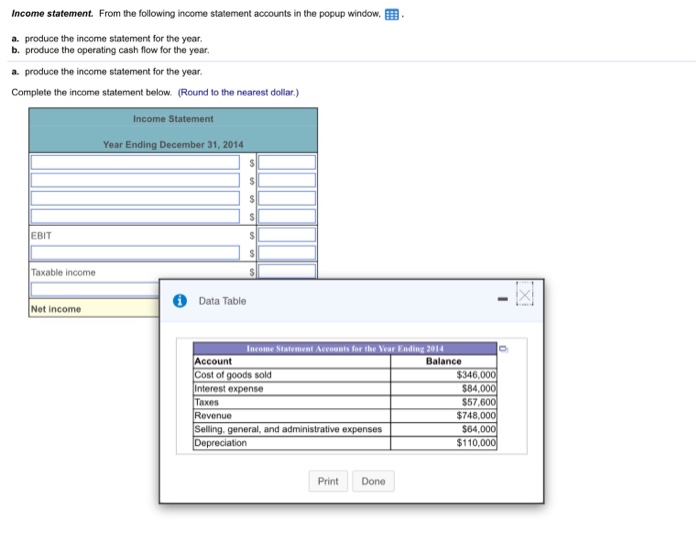The height and width of the screenshot is (556, 700).
Task: Click the first row dollar amount field
Action: [x=287, y=162]
